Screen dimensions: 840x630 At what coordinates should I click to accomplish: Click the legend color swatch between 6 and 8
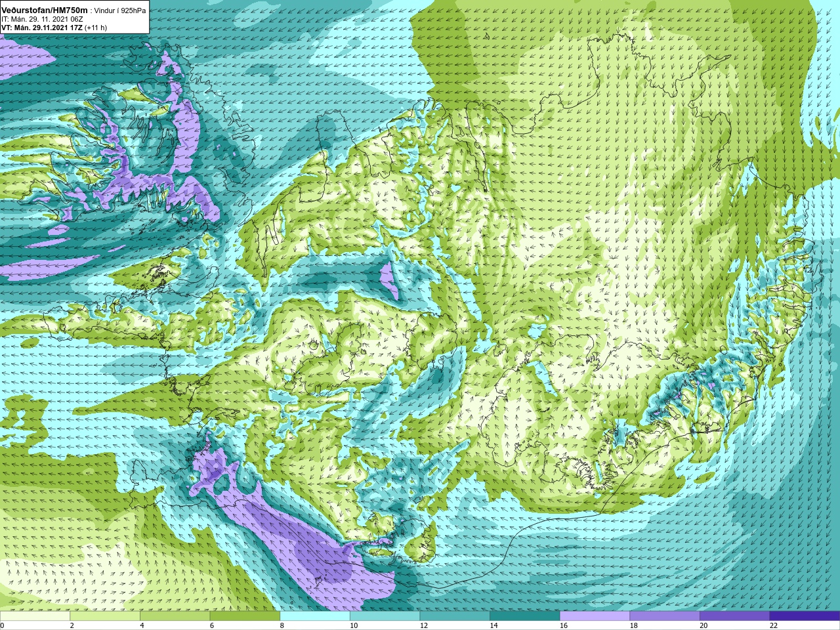tap(245, 616)
